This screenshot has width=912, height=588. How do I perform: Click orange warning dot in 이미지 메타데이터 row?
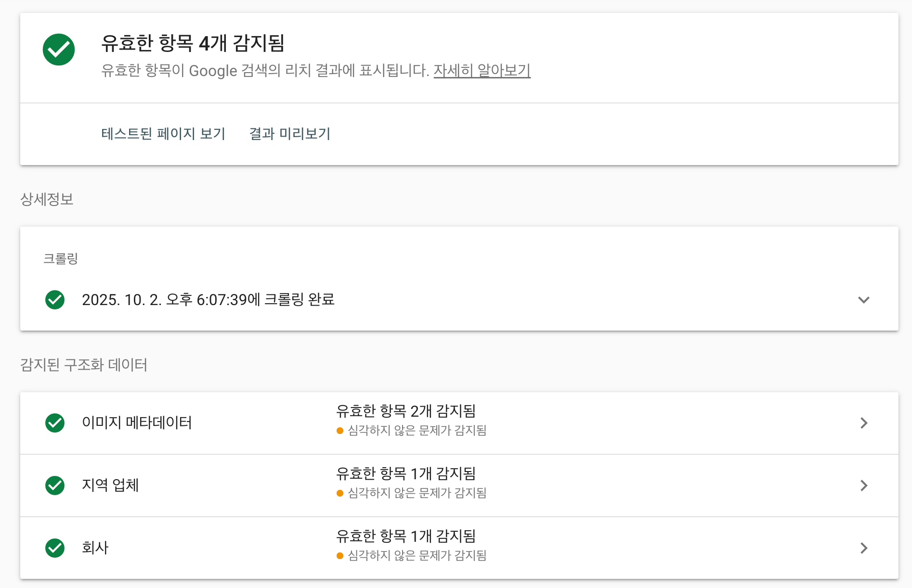[x=340, y=431]
